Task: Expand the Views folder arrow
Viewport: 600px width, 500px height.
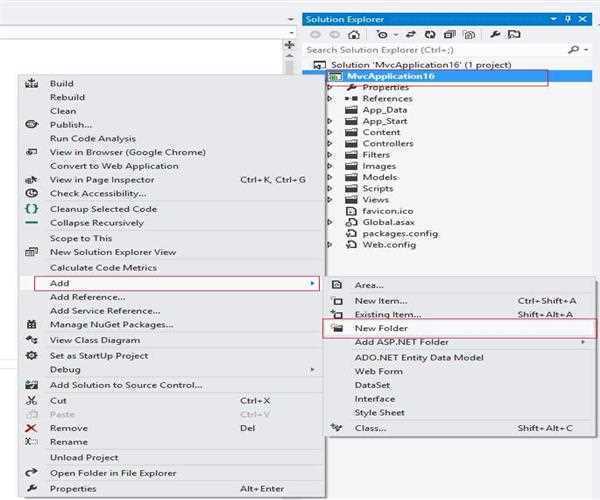Action: pyautogui.click(x=330, y=199)
